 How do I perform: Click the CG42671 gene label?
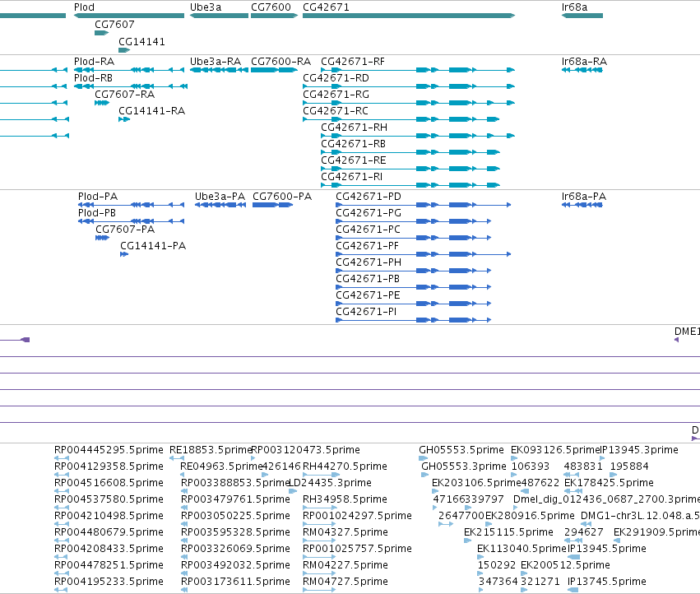coord(326,7)
